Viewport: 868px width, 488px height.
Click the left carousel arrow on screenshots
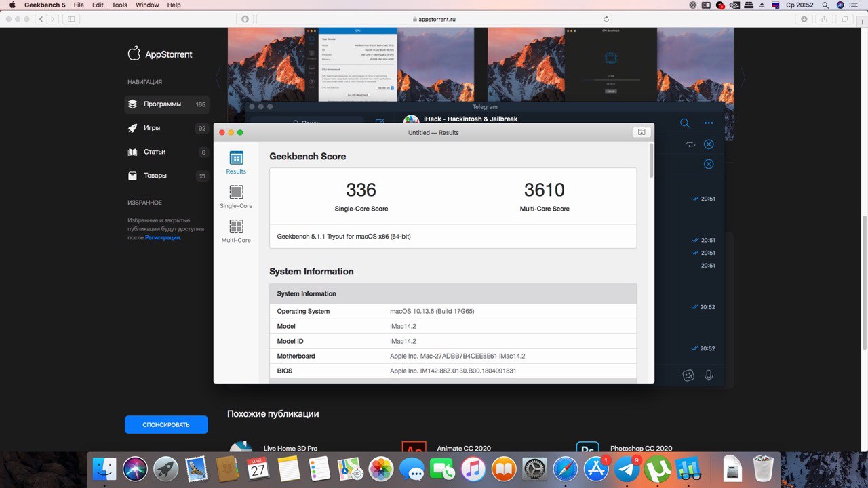point(218,78)
